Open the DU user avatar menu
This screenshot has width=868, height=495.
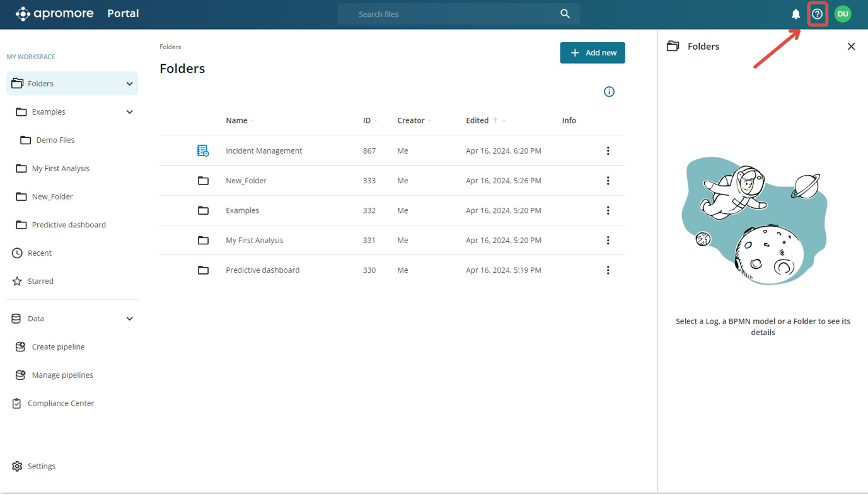tap(842, 14)
